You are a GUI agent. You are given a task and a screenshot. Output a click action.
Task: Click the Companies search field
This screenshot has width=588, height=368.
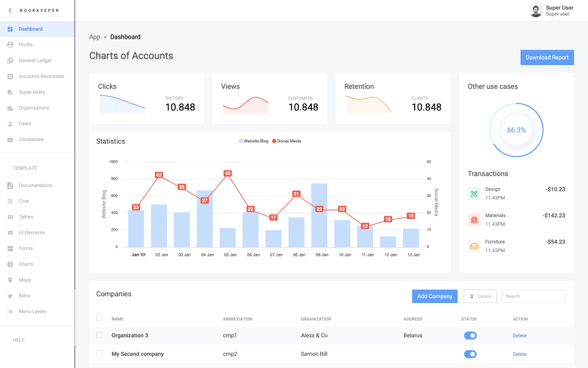click(x=533, y=296)
